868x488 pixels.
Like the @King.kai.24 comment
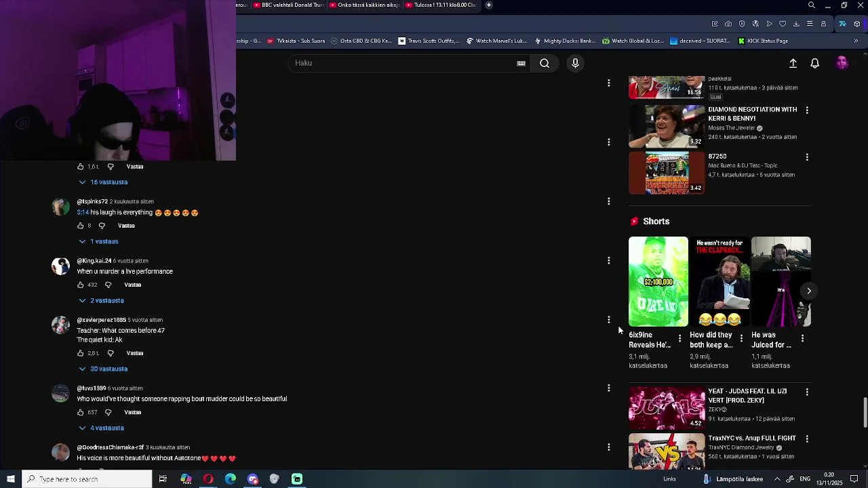click(80, 285)
